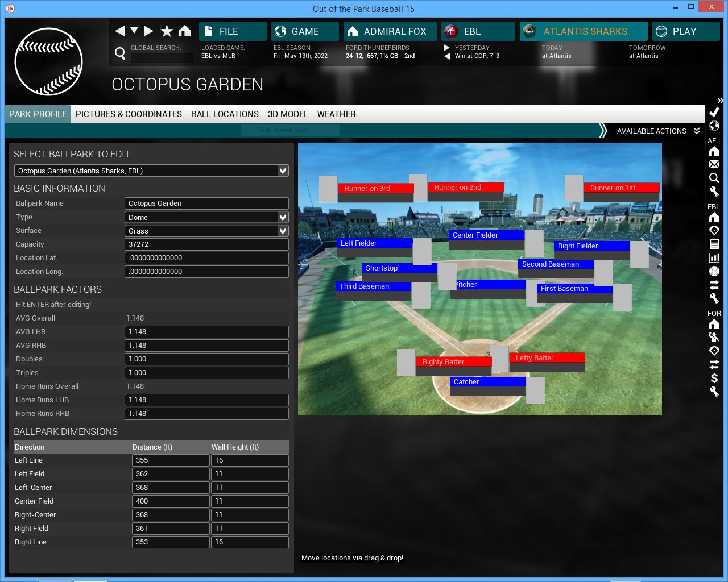Screen dimensions: 728x582
Task: Click the Location Lat. input field
Action: pos(206,258)
